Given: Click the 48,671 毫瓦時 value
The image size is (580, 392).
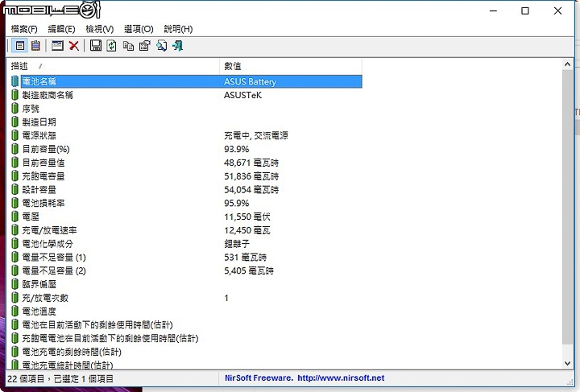Looking at the screenshot, I should (x=251, y=163).
